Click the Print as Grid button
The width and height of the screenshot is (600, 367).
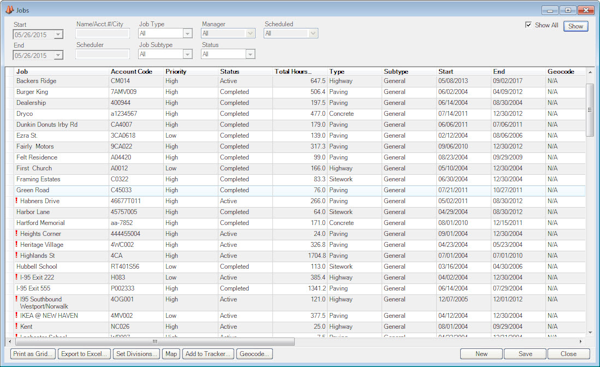(x=33, y=354)
